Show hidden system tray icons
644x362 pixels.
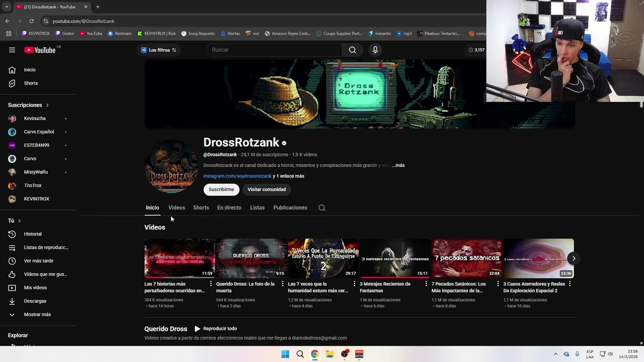click(555, 354)
